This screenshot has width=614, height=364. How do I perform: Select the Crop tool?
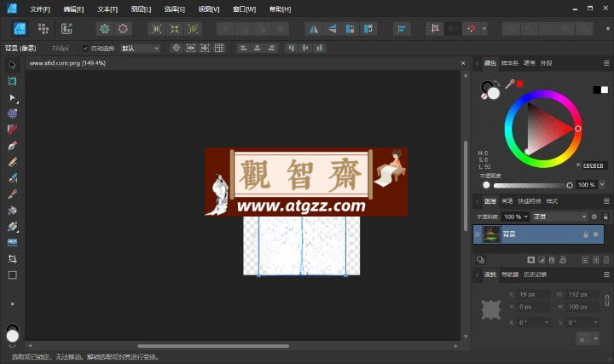(12, 258)
